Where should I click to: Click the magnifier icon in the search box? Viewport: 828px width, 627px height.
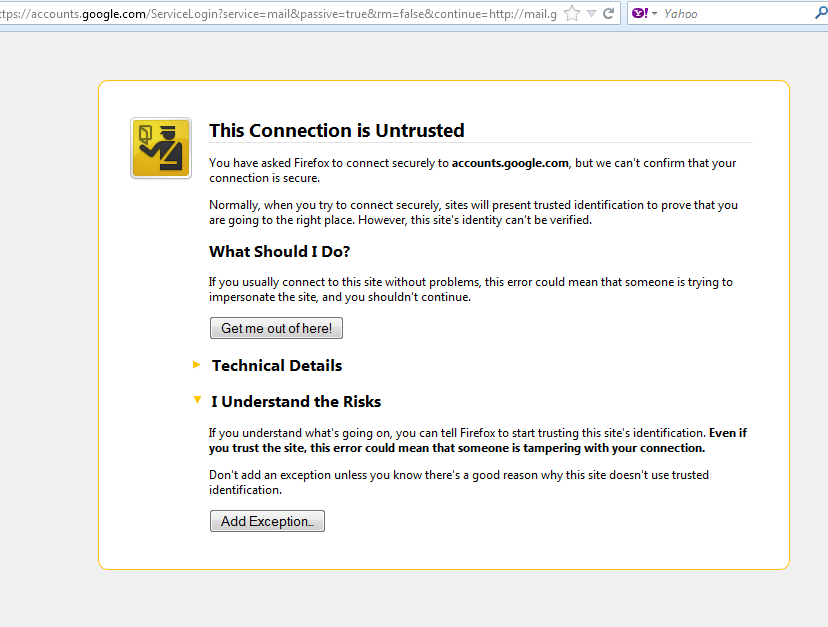[820, 13]
